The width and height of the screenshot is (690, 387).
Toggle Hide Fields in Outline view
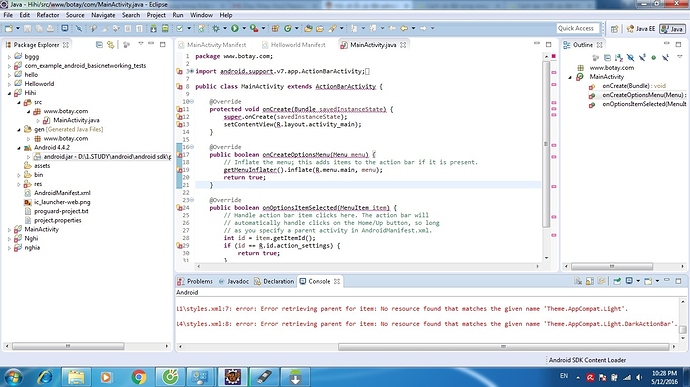630,58
